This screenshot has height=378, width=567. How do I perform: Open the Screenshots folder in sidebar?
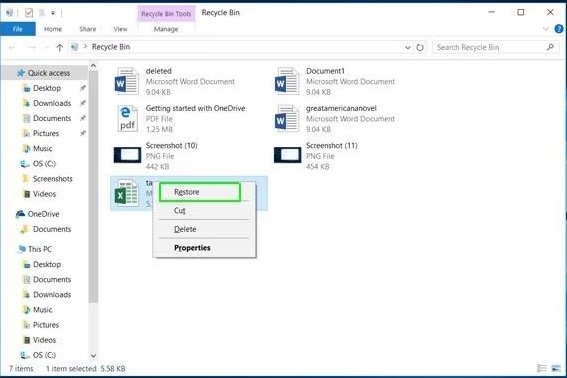click(53, 179)
